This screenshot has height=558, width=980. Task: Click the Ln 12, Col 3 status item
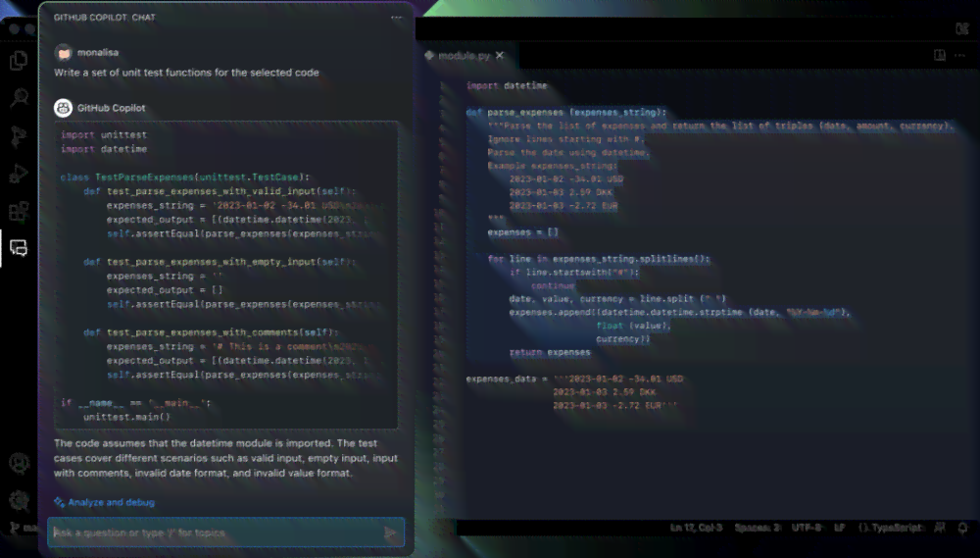[696, 528]
